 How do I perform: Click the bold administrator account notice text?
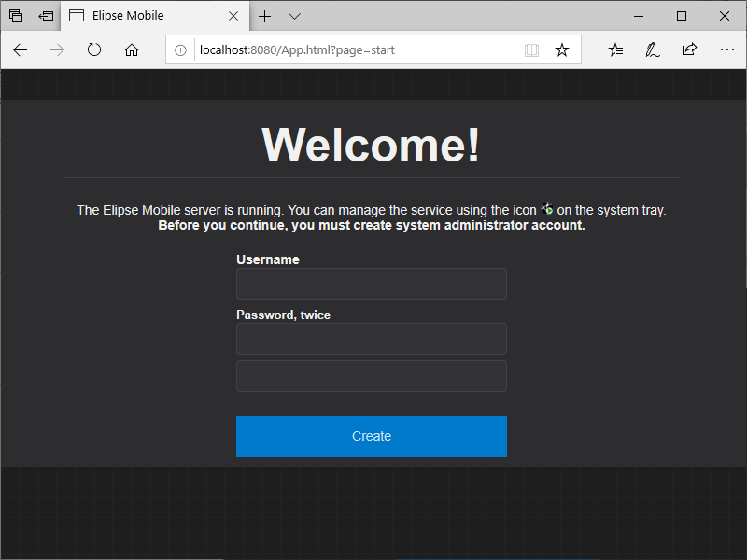point(372,225)
